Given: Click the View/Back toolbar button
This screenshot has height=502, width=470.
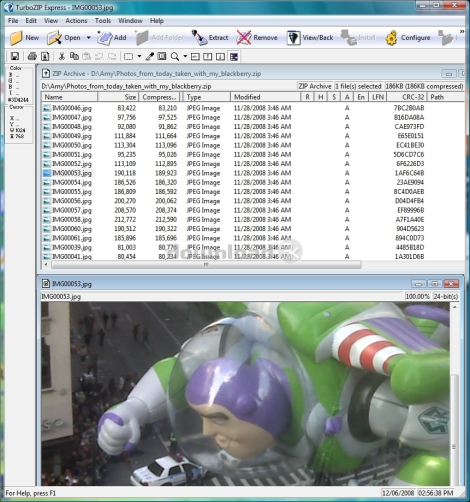Looking at the screenshot, I should click(310, 38).
